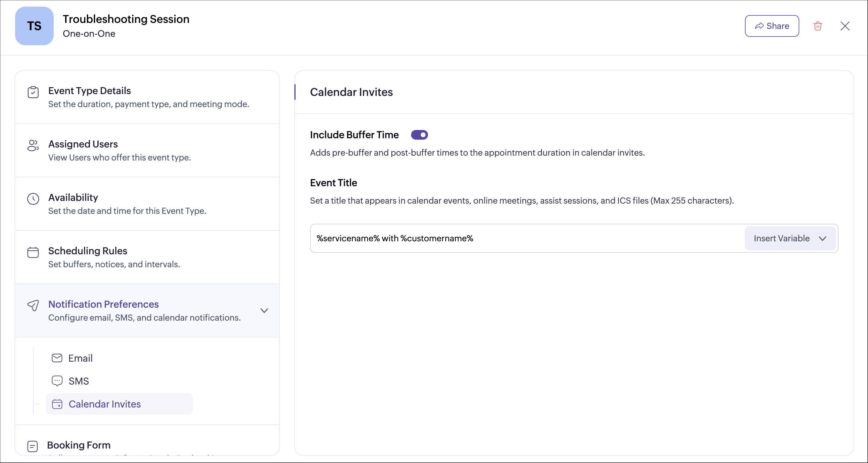868x463 pixels.
Task: Click the Share button
Action: coord(771,26)
